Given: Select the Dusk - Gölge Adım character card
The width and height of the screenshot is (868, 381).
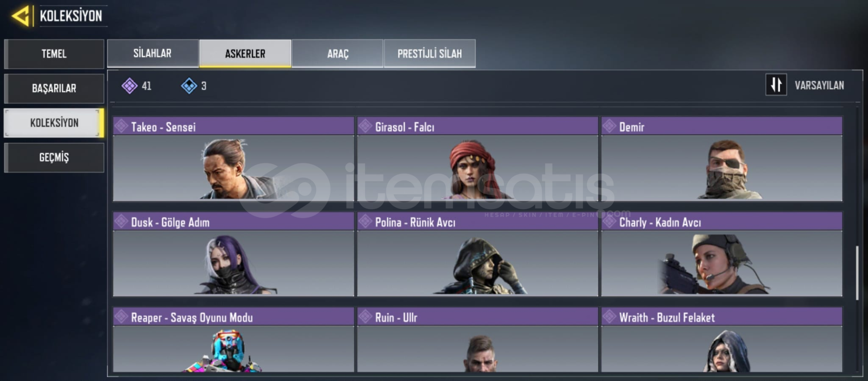Looking at the screenshot, I should click(x=233, y=254).
